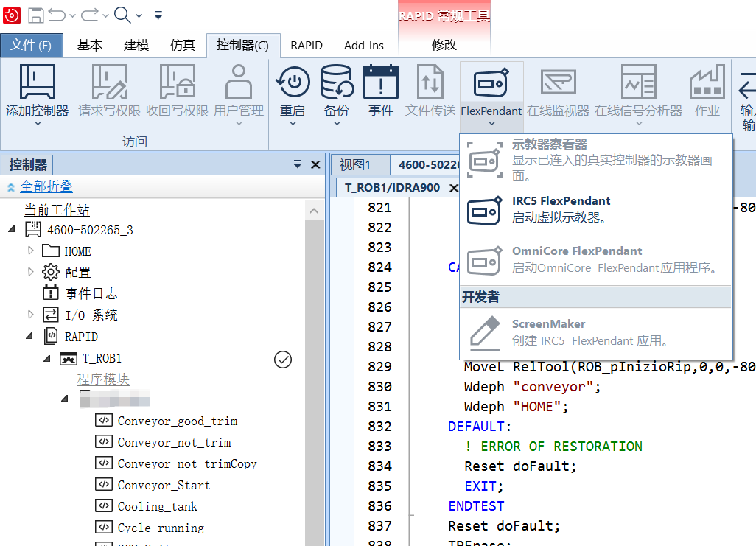Select ScreenMaker menu entry
This screenshot has width=756, height=546.
[596, 333]
